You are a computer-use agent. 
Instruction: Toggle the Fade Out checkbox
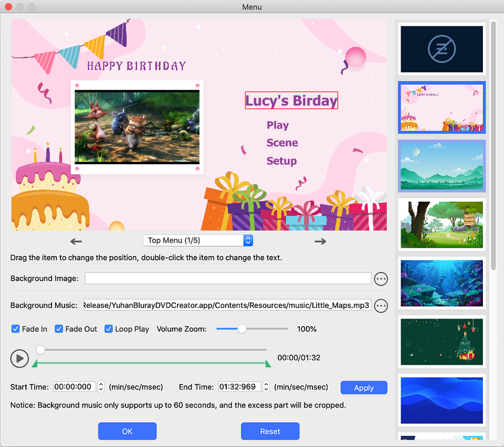pos(59,329)
